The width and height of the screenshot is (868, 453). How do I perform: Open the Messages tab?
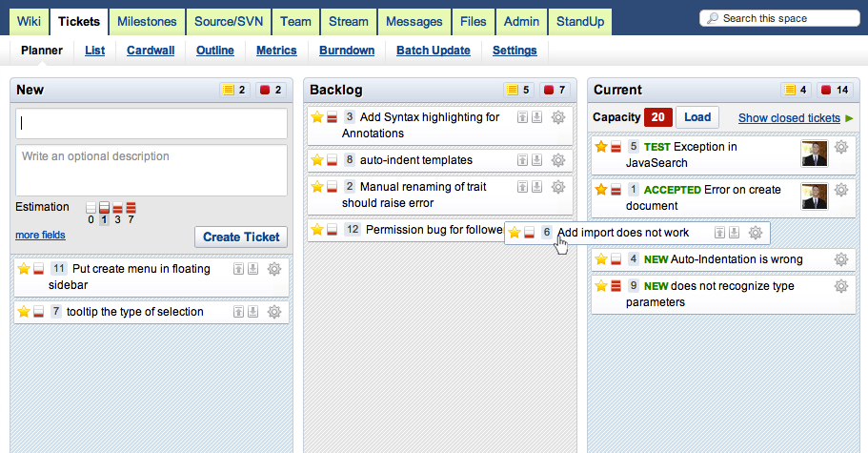pos(414,22)
